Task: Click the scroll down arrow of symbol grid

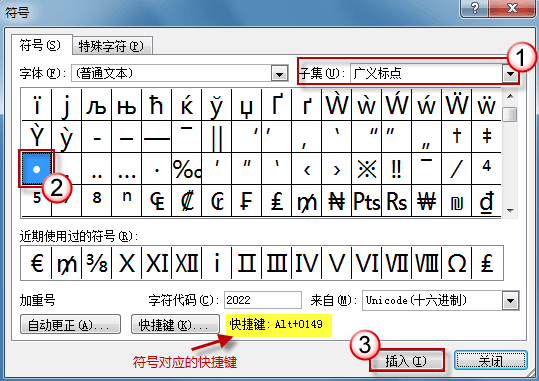Action: coord(510,210)
